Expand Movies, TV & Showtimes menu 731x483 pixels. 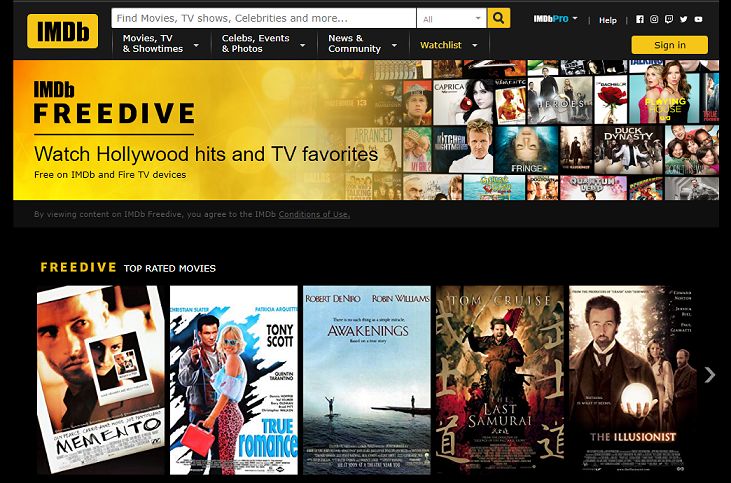pyautogui.click(x=160, y=43)
